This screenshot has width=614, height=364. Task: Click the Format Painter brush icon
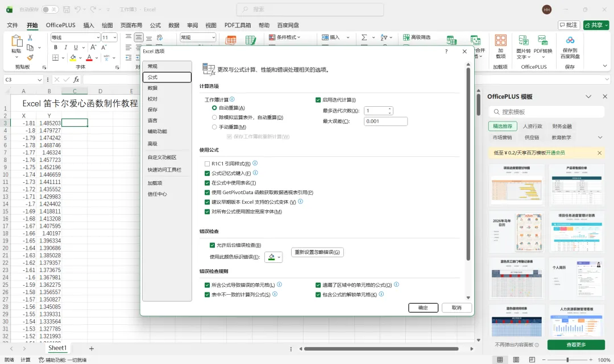(x=30, y=57)
